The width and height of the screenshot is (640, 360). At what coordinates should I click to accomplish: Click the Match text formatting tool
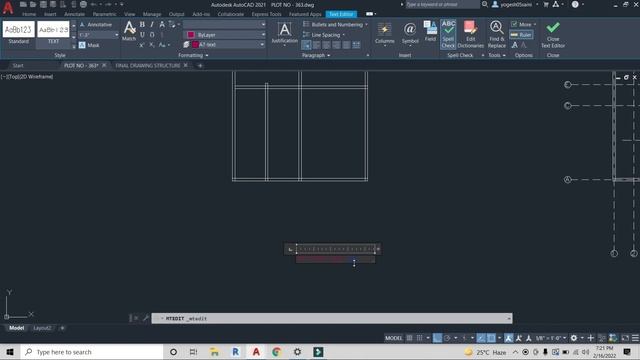(x=129, y=31)
